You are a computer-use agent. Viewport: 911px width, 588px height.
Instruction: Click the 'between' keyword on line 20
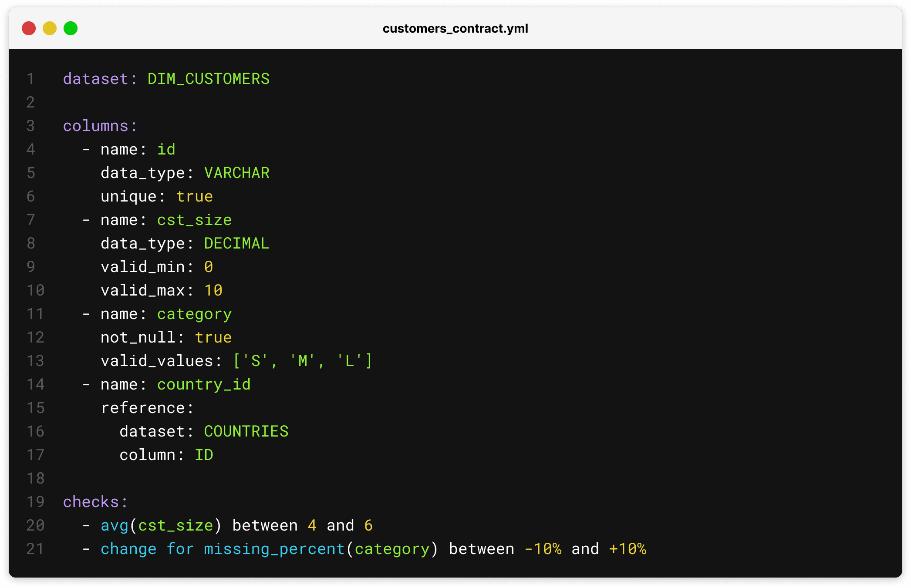[265, 525]
